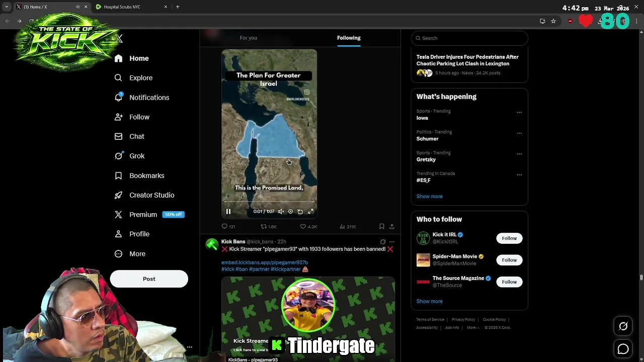This screenshot has width=644, height=362.
Task: Follow The Source Magazine
Action: click(x=509, y=282)
